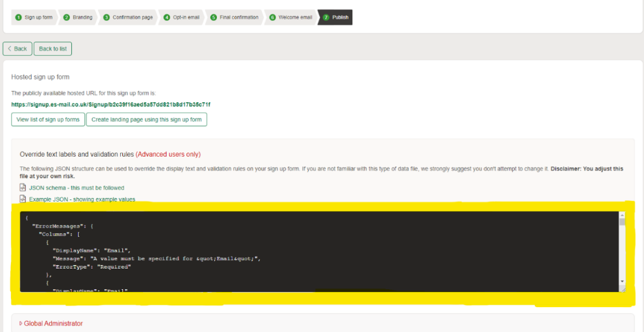Go to the Welcome email step
Viewport: 644px width, 332px height.
click(292, 18)
